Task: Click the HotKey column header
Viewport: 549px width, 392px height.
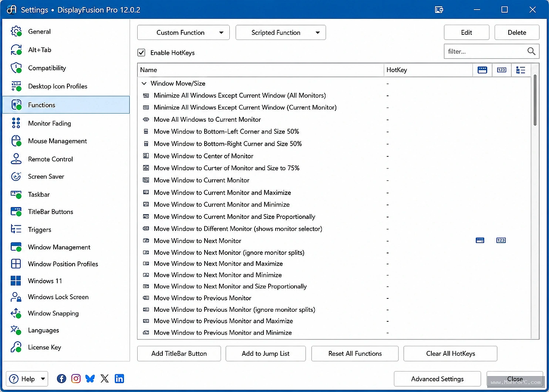Action: coord(428,70)
